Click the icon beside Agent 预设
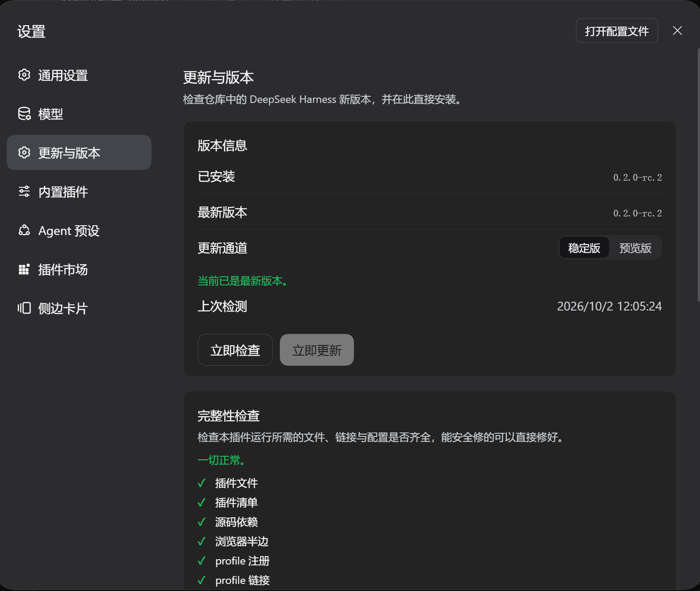The image size is (700, 591). click(x=24, y=231)
